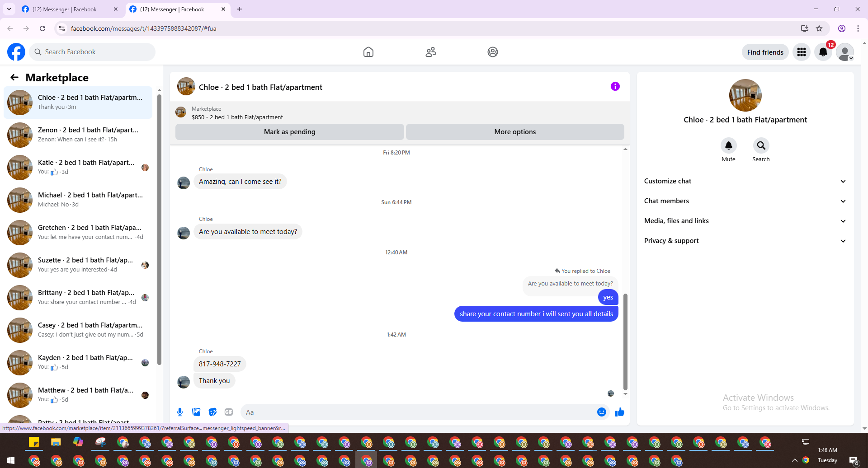Attach a photo using the image icon
This screenshot has width=868, height=468.
(x=196, y=412)
